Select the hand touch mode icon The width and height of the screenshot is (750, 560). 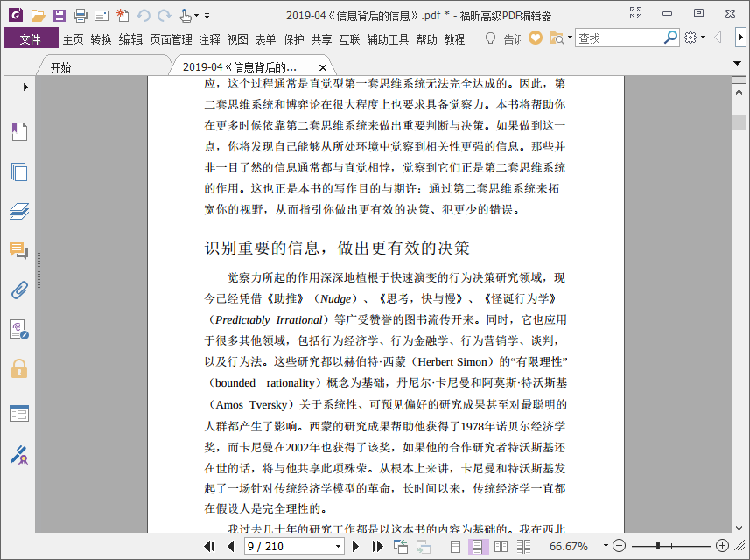pyautogui.click(x=186, y=16)
